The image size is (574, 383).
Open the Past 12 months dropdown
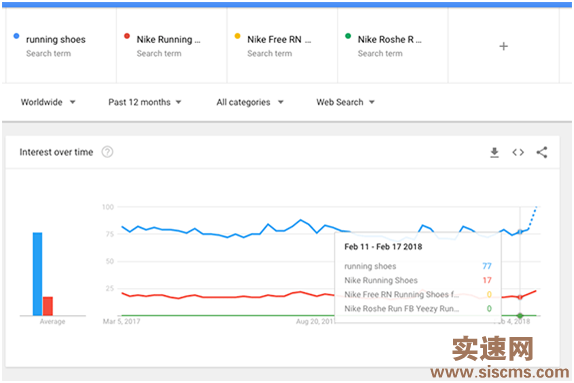coord(145,102)
